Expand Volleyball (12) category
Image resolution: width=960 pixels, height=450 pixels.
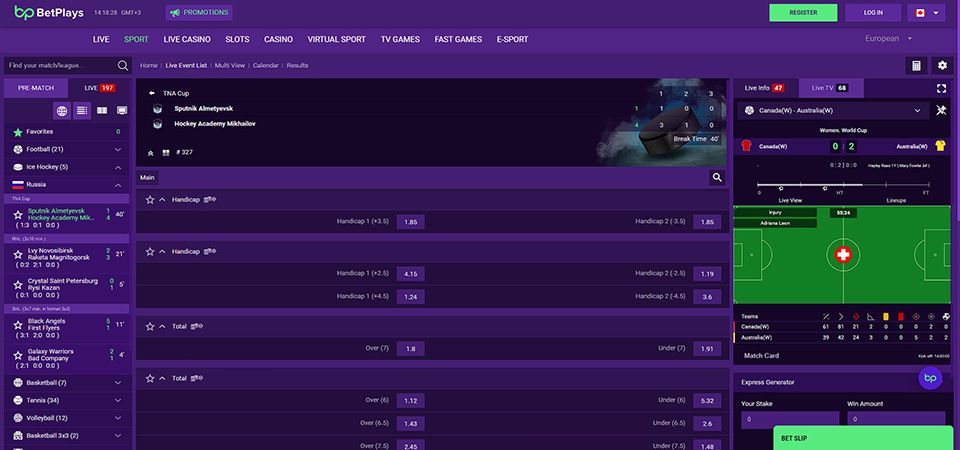click(67, 418)
